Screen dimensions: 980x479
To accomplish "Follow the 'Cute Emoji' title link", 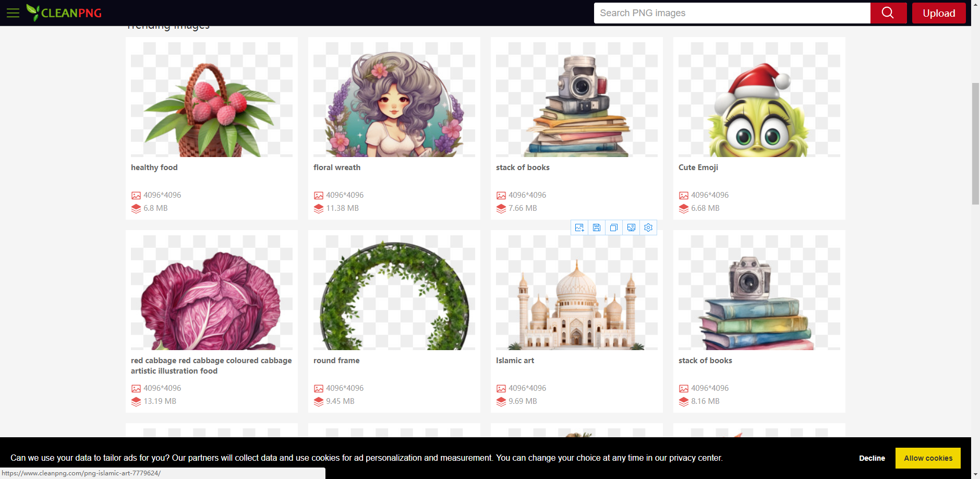I will pos(698,167).
